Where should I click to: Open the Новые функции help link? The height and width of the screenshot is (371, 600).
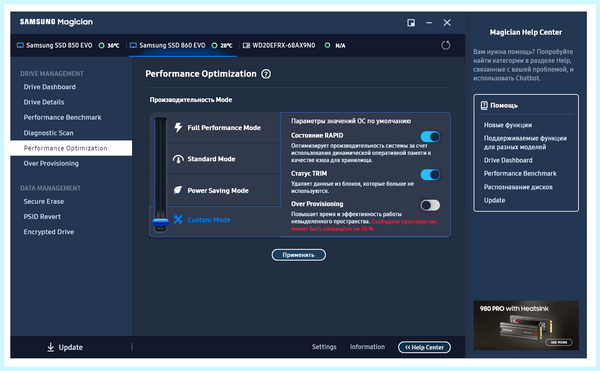point(507,125)
